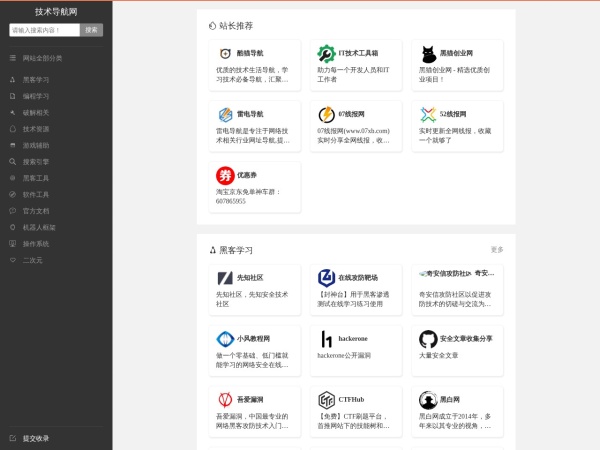Open the 技术导航网 site title
600x450 pixels.
point(56,12)
